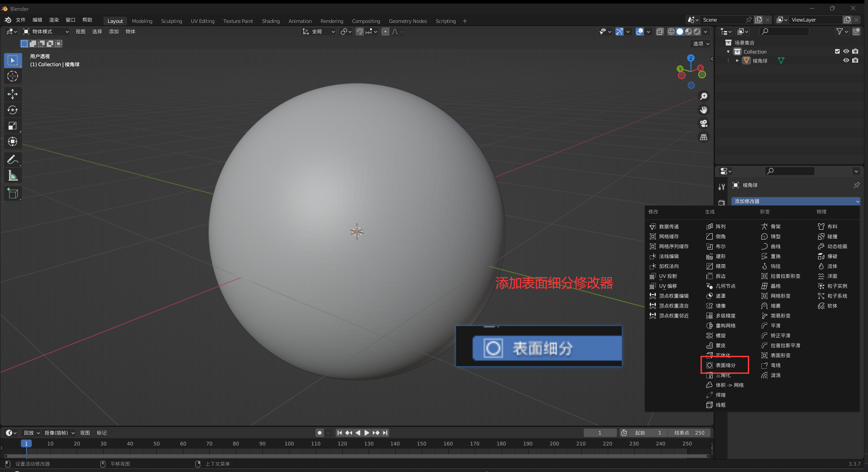This screenshot has width=868, height=472.
Task: Expand the 棱角球 tree item in the outliner
Action: click(737, 60)
